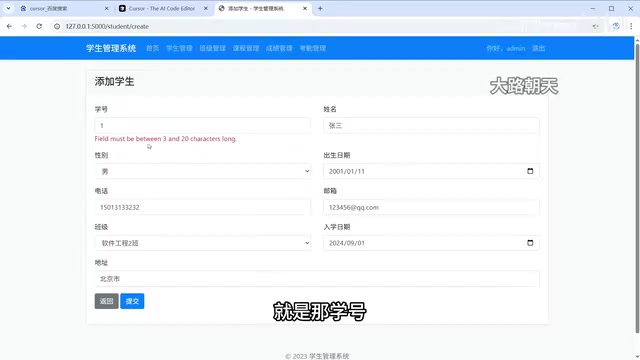Open the site info icon in address bar
640x360 pixels.
point(57,26)
